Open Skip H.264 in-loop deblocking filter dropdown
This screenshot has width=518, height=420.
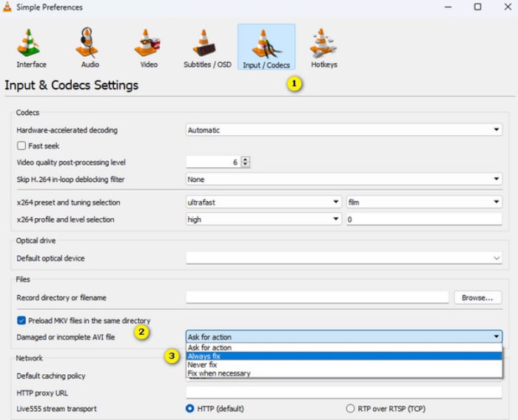coord(344,179)
